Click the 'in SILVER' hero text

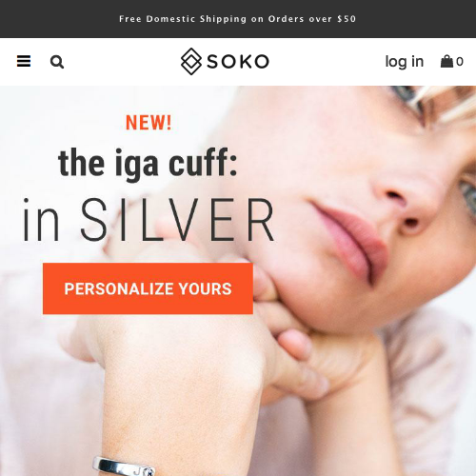pos(149,220)
